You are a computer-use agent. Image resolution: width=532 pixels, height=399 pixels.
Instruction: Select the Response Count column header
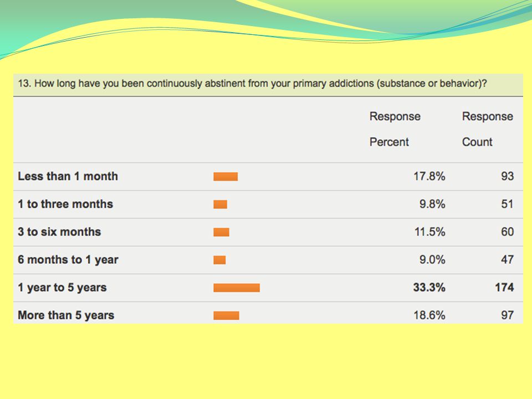tap(488, 129)
